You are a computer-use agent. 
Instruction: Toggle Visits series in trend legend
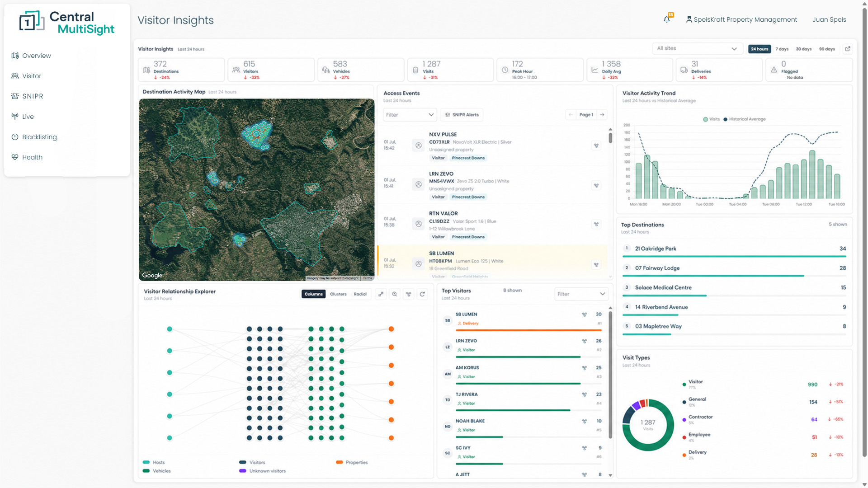point(711,119)
